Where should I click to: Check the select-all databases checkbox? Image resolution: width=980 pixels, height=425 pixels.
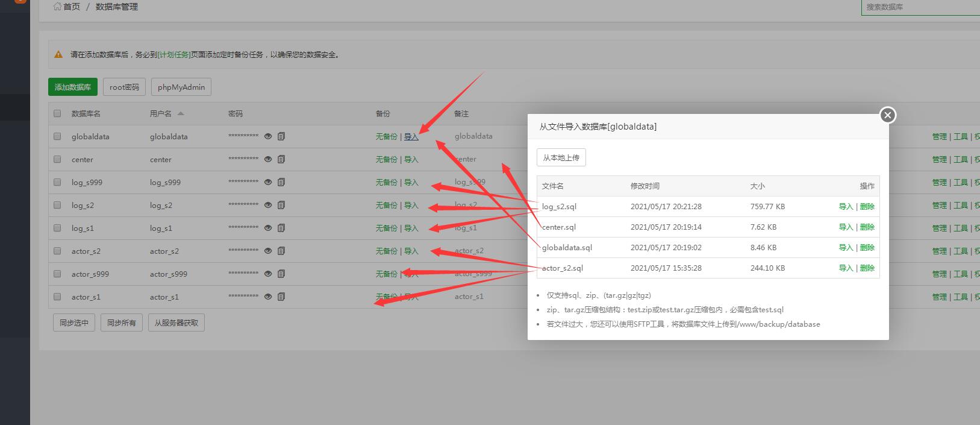pos(57,113)
